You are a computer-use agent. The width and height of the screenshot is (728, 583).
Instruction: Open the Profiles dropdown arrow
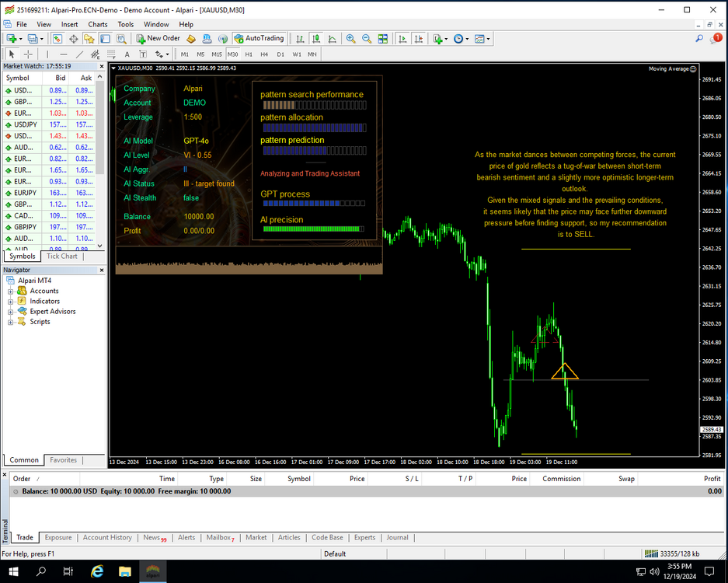tap(41, 39)
